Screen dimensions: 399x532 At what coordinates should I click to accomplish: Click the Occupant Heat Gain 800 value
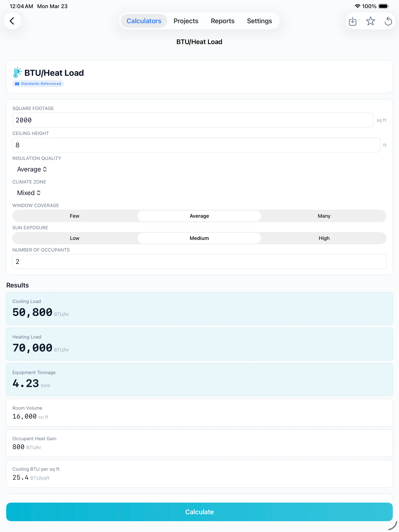click(x=18, y=447)
